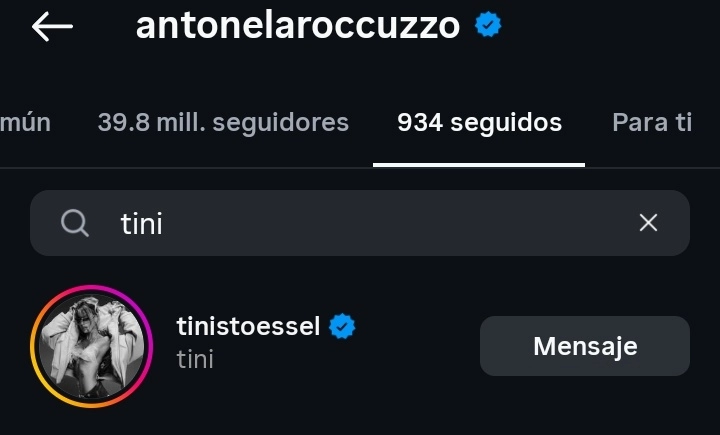Open the 39.8 mill. seguidores tab

(x=223, y=123)
